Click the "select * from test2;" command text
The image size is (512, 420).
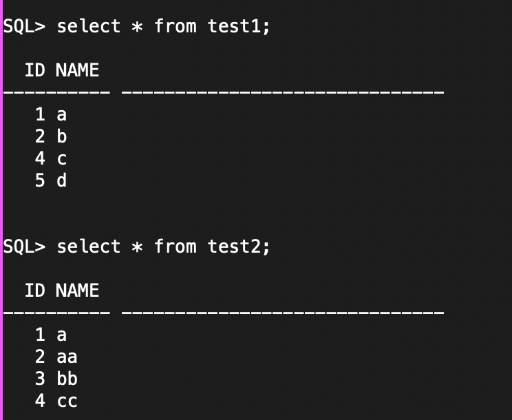(x=163, y=246)
